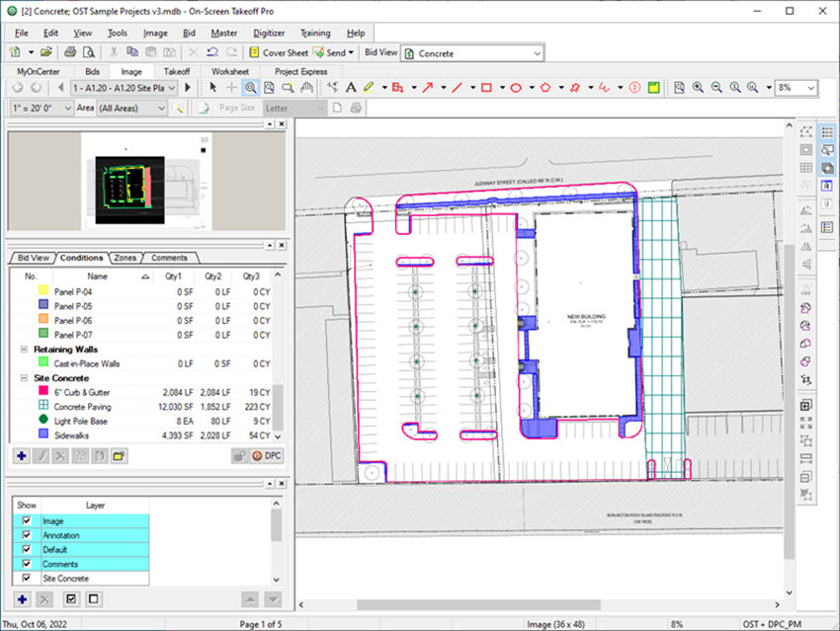
Task: Click the site plan thumbnail preview
Action: pyautogui.click(x=147, y=180)
